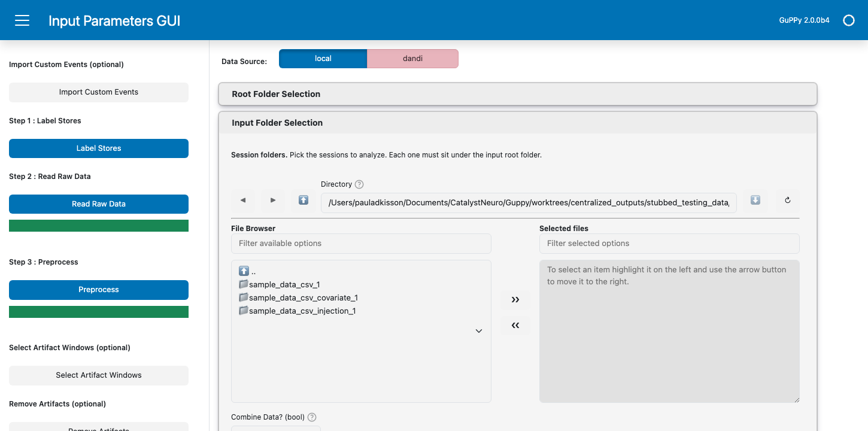
Task: Click the parent directory '..' entry
Action: coord(247,271)
